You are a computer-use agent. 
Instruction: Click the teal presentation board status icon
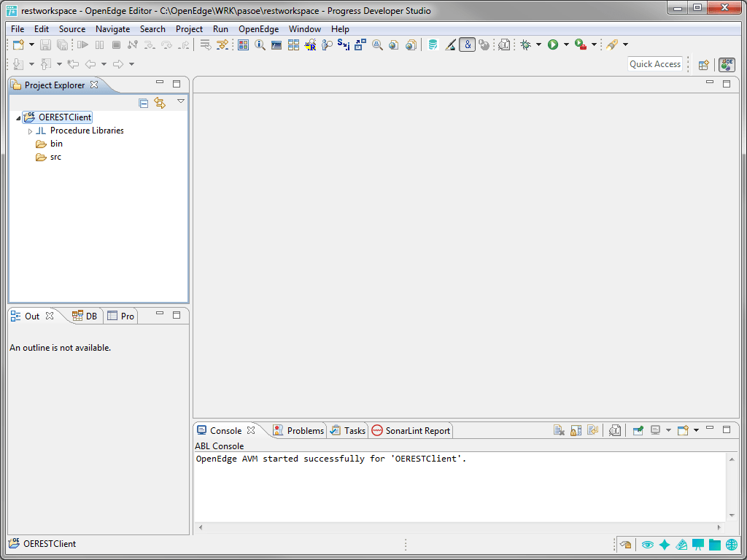coord(698,545)
